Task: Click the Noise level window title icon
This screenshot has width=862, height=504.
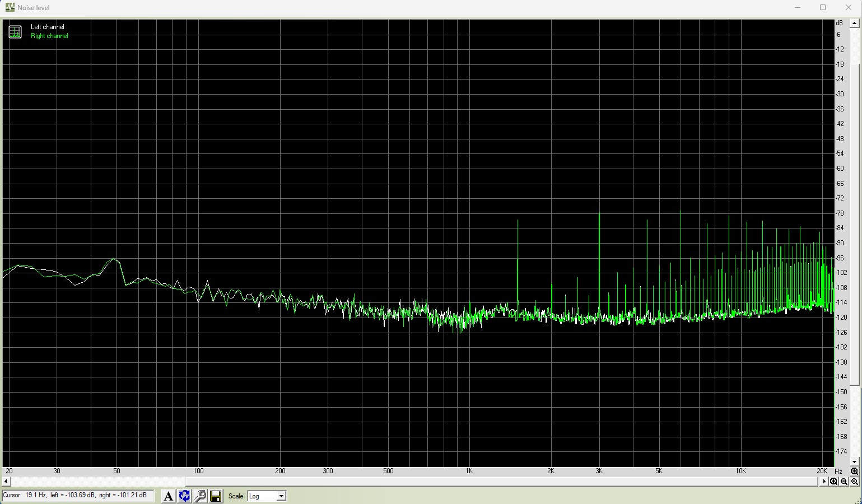Action: pyautogui.click(x=10, y=7)
